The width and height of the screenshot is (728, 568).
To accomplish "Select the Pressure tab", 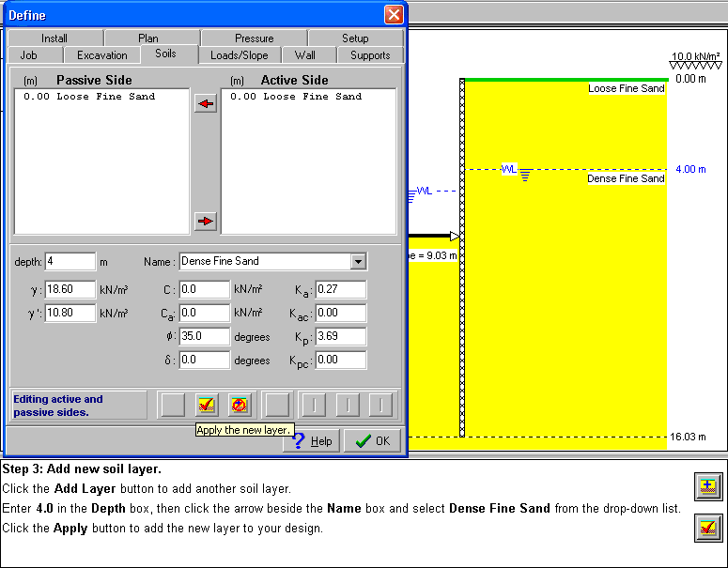I will click(255, 38).
